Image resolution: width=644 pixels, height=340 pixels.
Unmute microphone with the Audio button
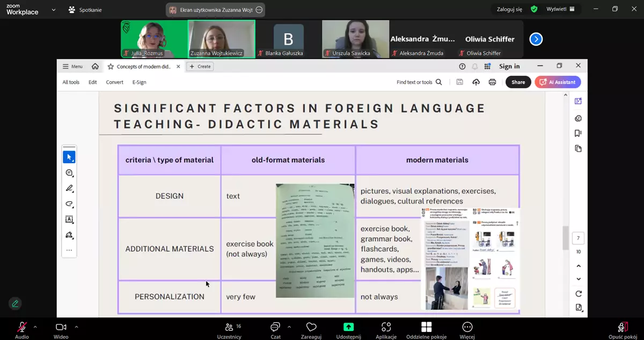(x=22, y=327)
